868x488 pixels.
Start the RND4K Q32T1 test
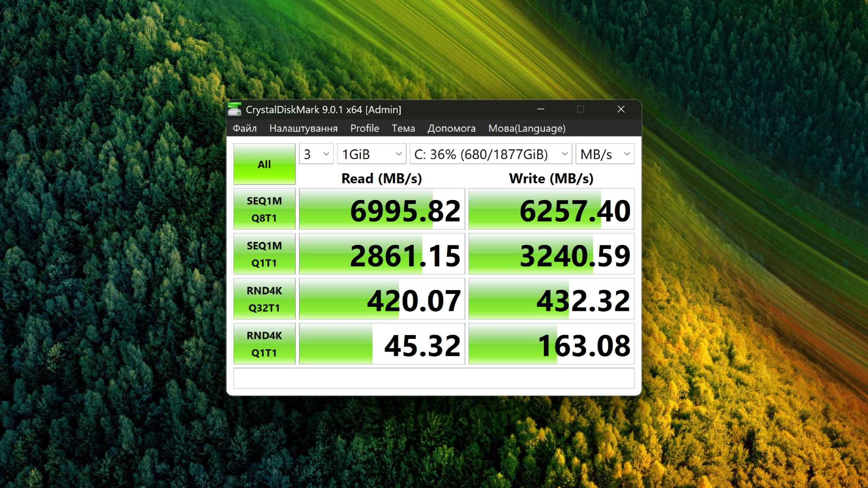tap(264, 299)
